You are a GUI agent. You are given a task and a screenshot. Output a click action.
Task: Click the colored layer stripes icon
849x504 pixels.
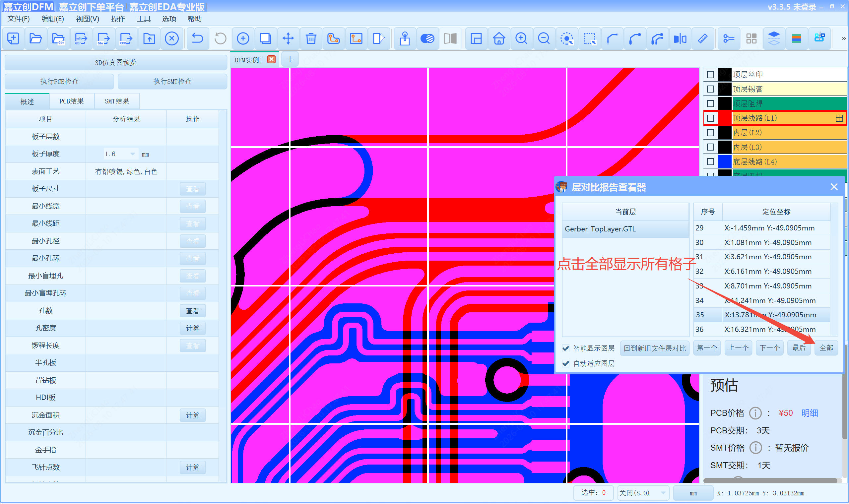point(797,38)
